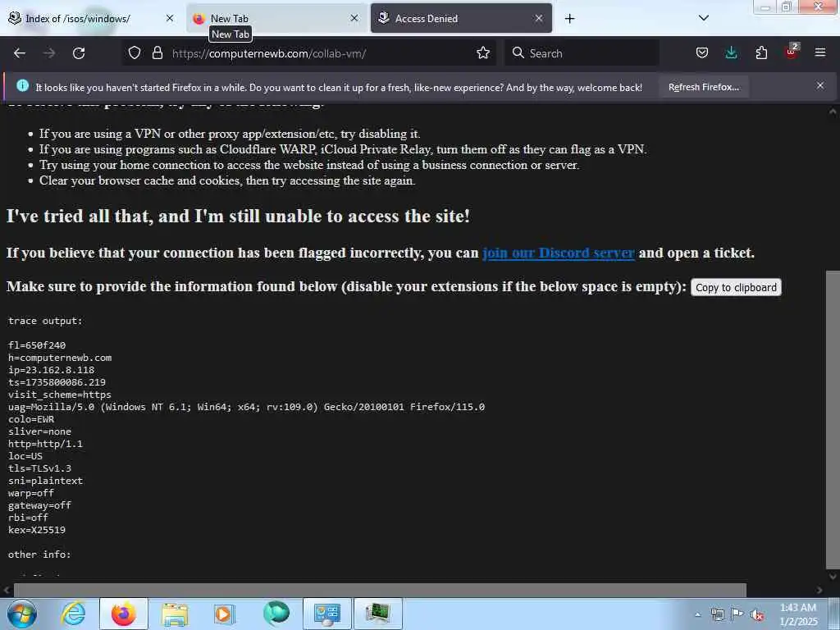
Task: Click the tls=TLSv1.3 trace line
Action: point(39,468)
